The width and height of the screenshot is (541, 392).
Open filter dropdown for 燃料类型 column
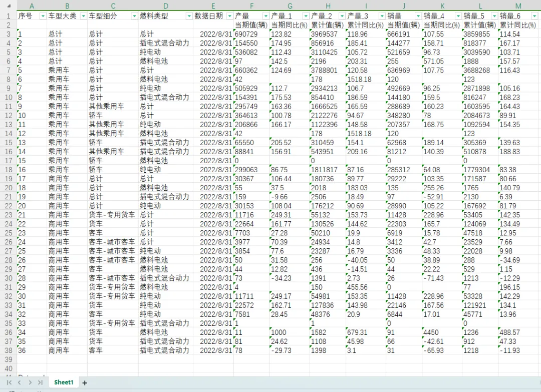[189, 16]
